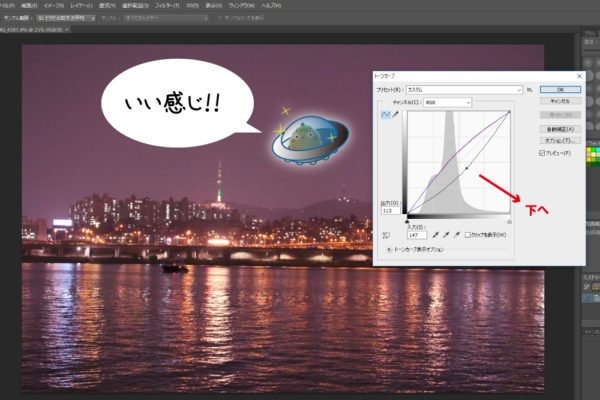Select the pencil draw-curve tool

tap(397, 115)
